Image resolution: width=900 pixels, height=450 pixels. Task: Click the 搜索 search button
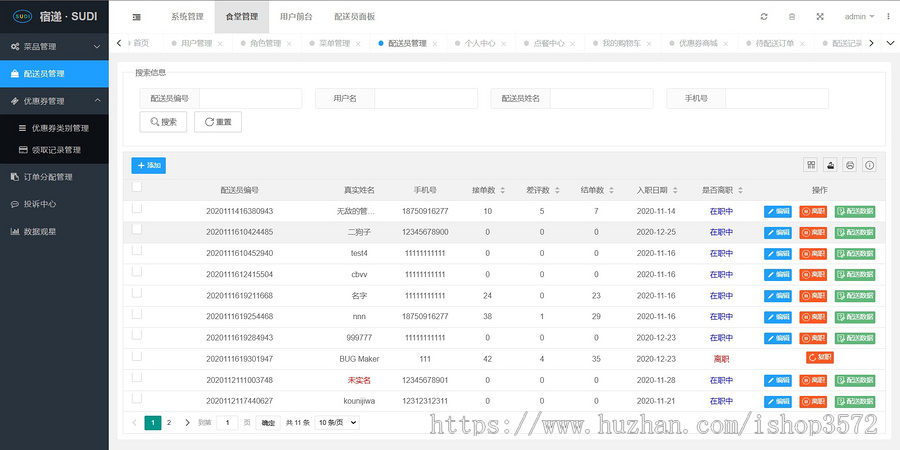tap(163, 122)
